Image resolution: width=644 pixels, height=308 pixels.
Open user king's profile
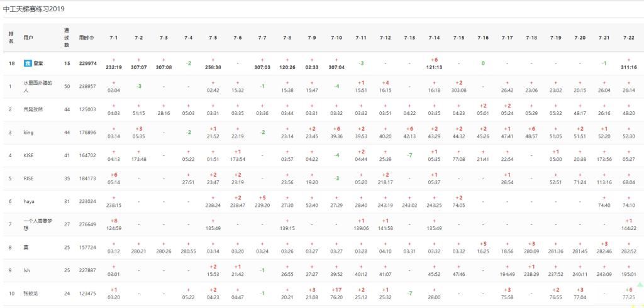click(x=28, y=133)
